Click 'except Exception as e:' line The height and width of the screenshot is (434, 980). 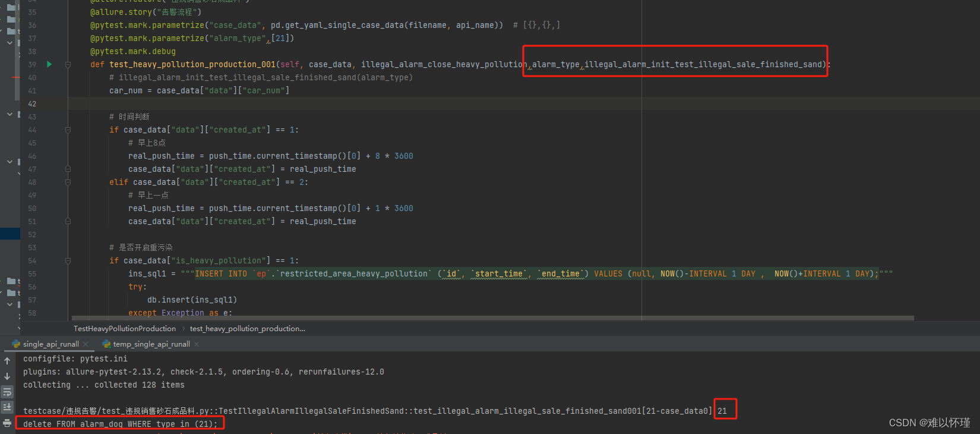pyautogui.click(x=181, y=313)
